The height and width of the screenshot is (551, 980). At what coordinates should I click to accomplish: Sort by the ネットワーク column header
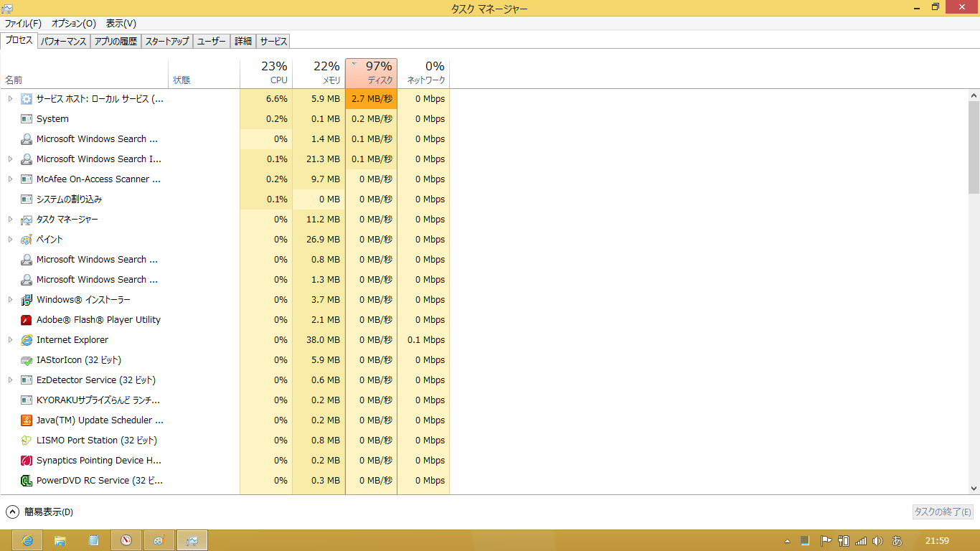tap(423, 73)
